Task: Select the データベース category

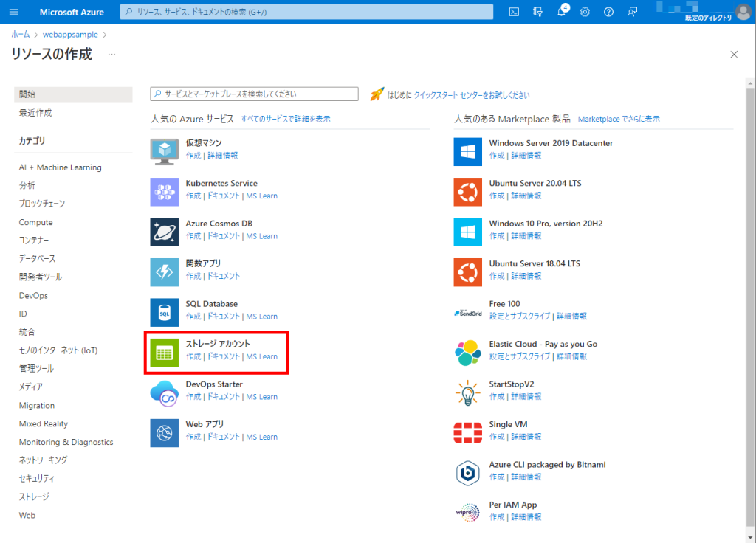Action: point(37,259)
